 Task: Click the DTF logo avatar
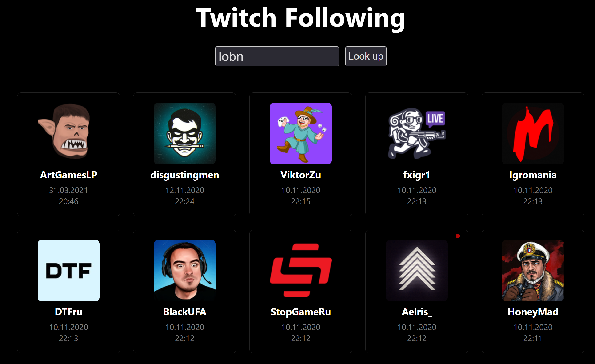click(68, 271)
